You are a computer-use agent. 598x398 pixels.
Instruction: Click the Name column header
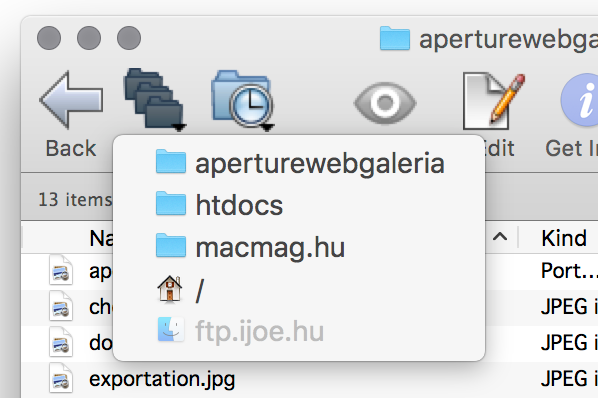(101, 239)
